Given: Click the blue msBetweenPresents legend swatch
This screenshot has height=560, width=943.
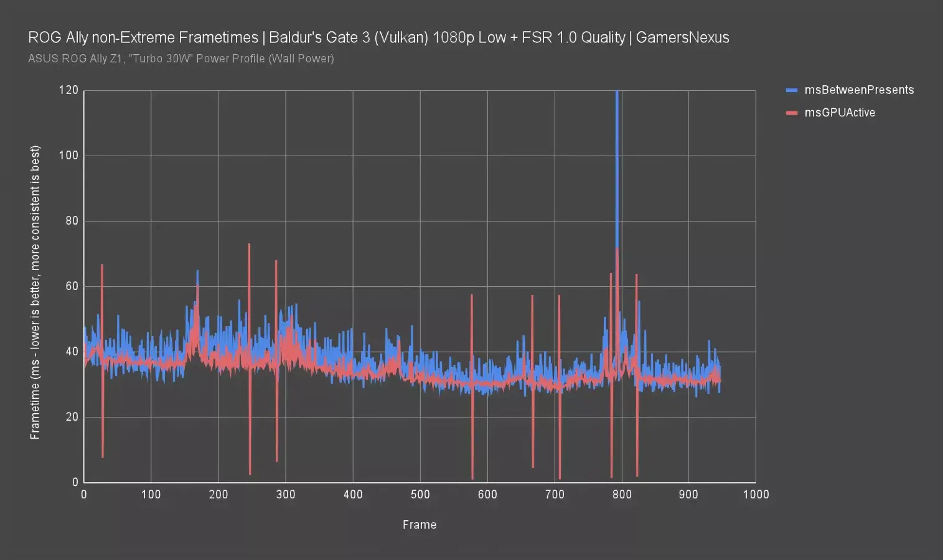Looking at the screenshot, I should click(x=792, y=90).
